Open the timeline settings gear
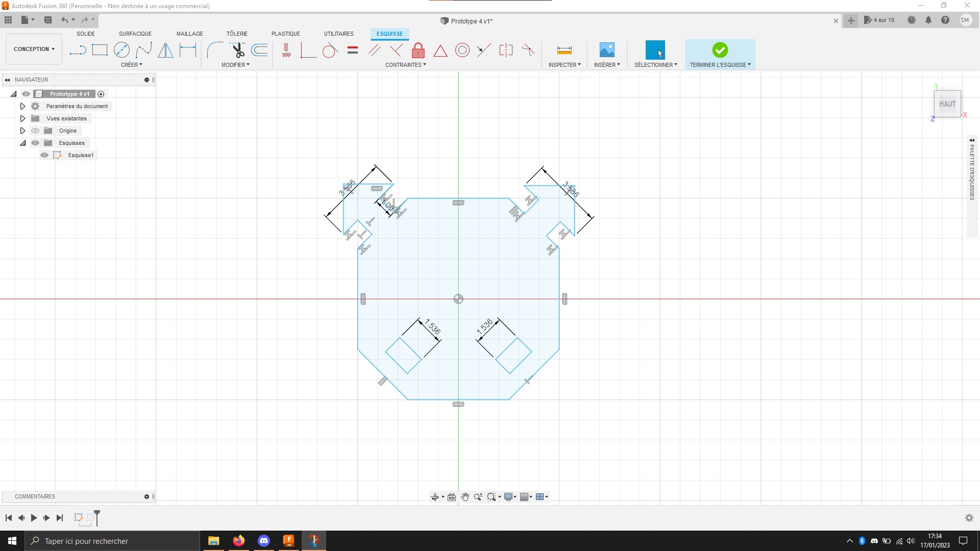This screenshot has height=551, width=980. (969, 518)
